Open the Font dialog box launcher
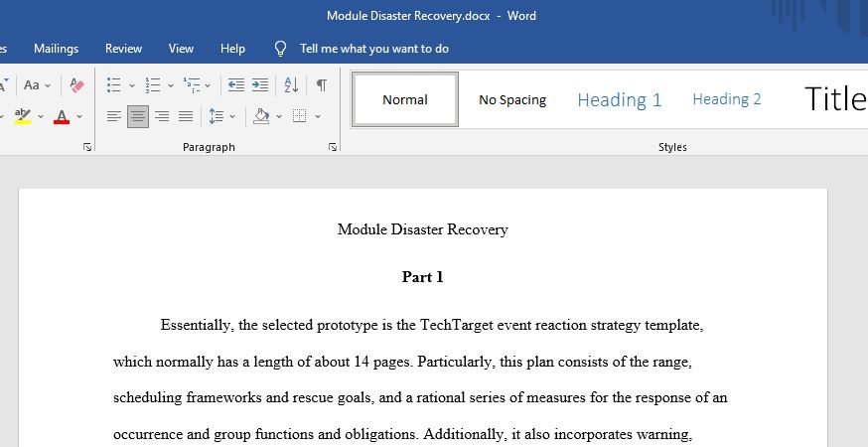Image resolution: width=868 pixels, height=447 pixels. tap(87, 147)
